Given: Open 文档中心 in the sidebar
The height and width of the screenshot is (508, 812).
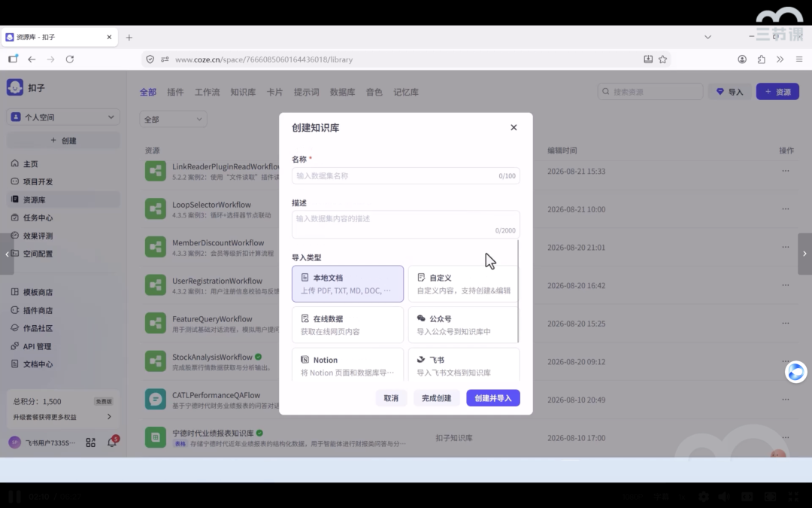Looking at the screenshot, I should (62, 364).
